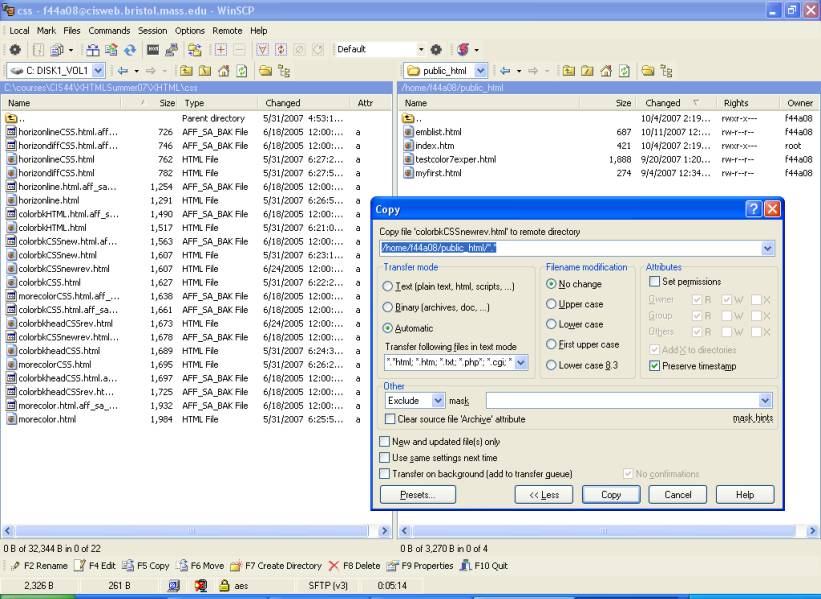Go back in the local panel

tap(123, 71)
